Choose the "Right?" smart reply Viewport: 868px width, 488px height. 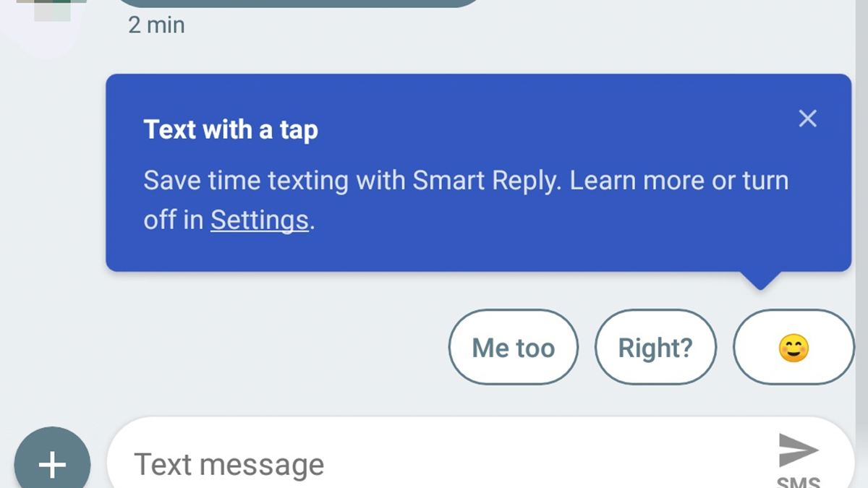pos(655,348)
